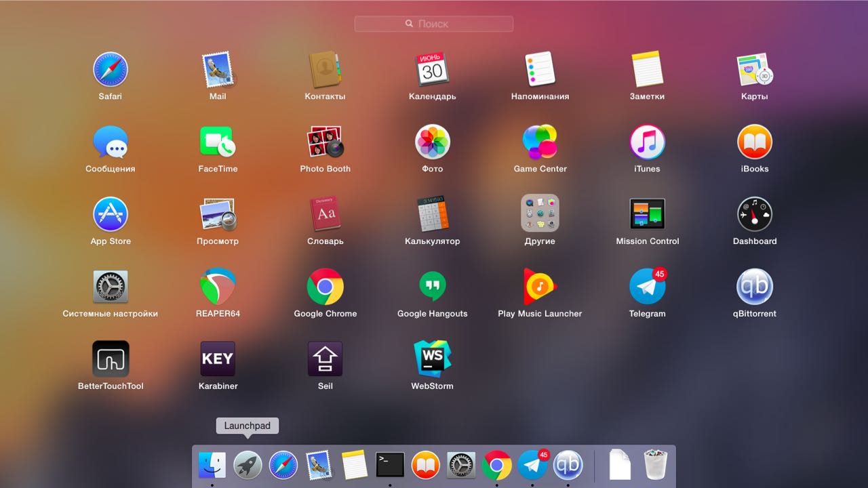Open the App Store
This screenshot has height=488, width=868.
(x=111, y=215)
